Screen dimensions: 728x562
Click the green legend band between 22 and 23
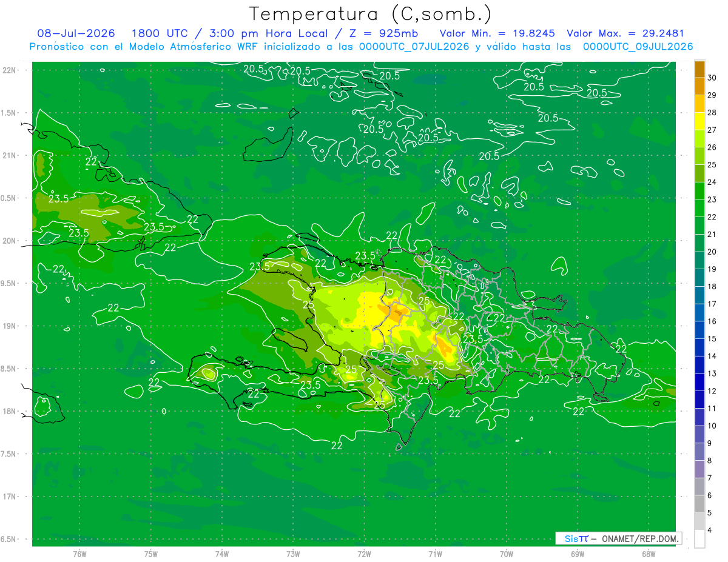pyautogui.click(x=699, y=209)
